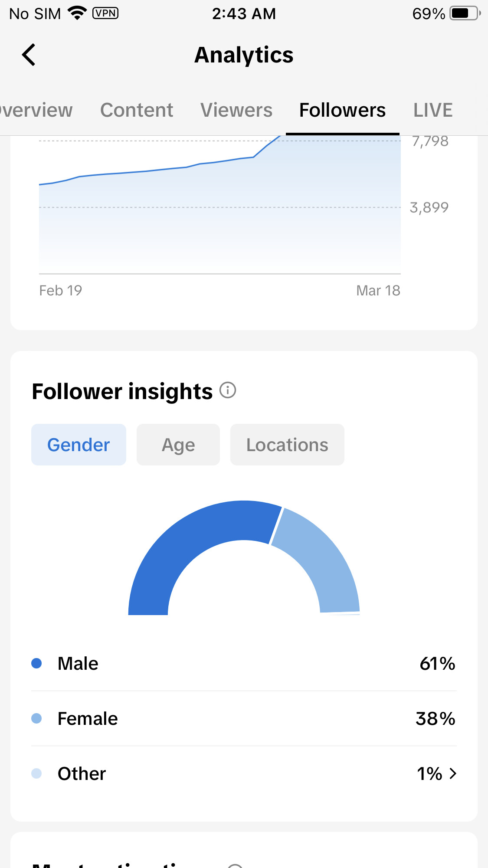This screenshot has height=868, width=488.
Task: Tap the Other legend dot
Action: (x=36, y=773)
